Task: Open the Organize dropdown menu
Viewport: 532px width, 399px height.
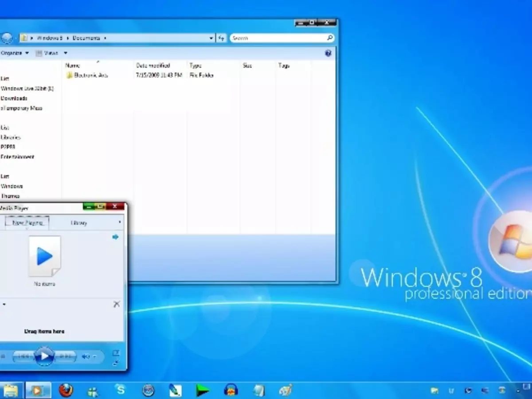Action: pyautogui.click(x=14, y=53)
